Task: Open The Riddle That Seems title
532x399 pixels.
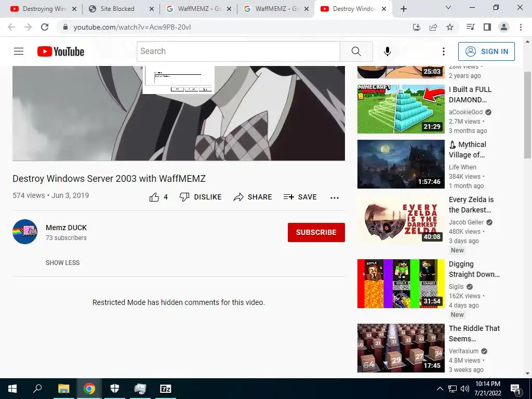Action: pyautogui.click(x=474, y=334)
